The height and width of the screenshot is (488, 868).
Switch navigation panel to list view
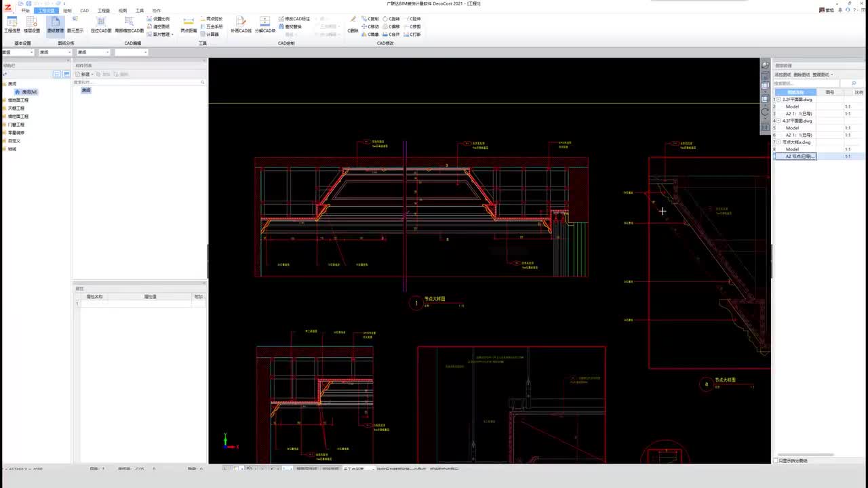pyautogui.click(x=57, y=74)
